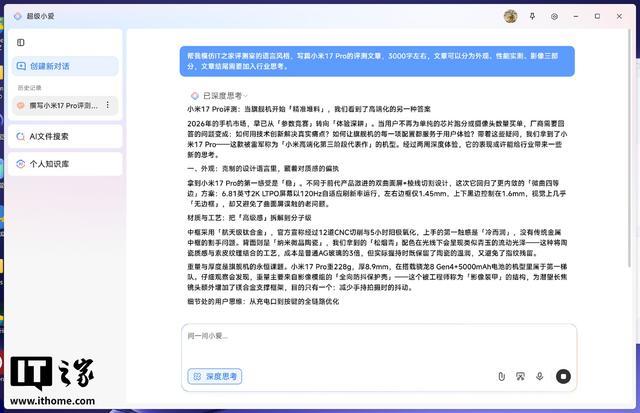Click the icon next to 已深度思考
This screenshot has width=640, height=413.
[x=195, y=96]
